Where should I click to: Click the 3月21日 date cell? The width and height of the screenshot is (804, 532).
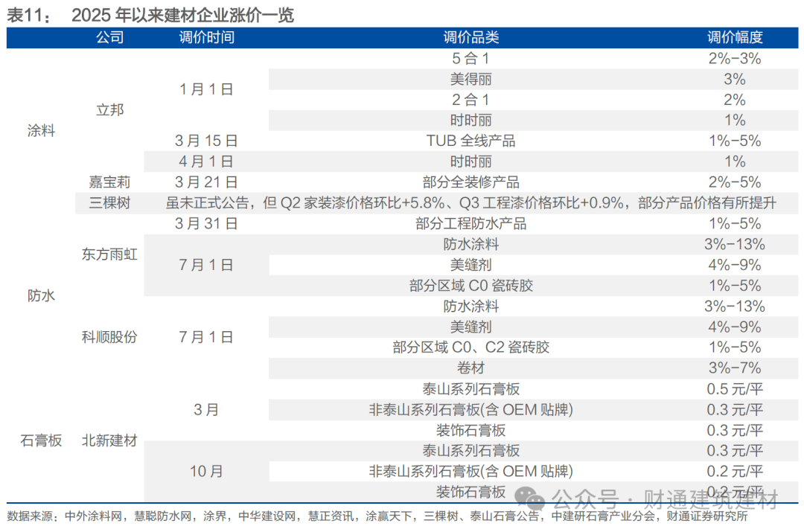(x=207, y=182)
